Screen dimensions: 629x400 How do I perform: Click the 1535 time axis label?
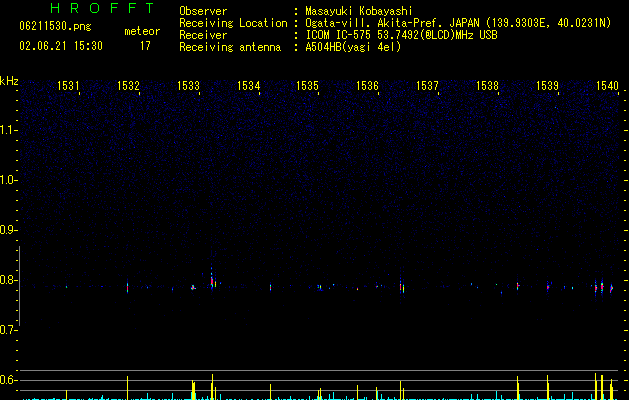307,85
